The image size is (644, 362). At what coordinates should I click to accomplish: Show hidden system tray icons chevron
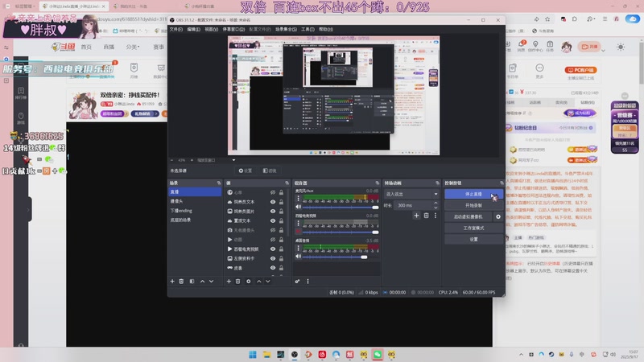(521, 354)
